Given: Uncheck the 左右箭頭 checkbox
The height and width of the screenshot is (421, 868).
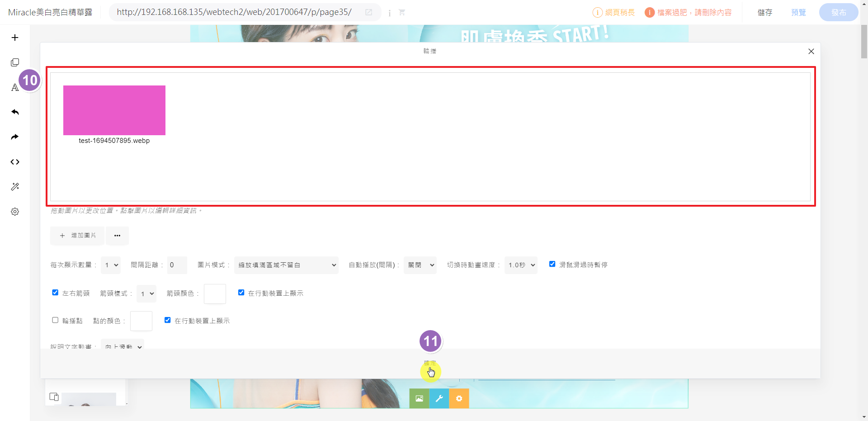Looking at the screenshot, I should tap(55, 293).
